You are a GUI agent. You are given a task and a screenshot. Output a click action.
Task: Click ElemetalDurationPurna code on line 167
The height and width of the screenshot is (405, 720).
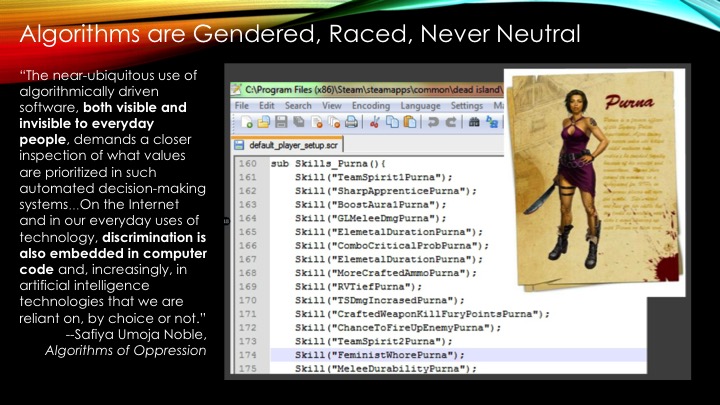tap(389, 259)
